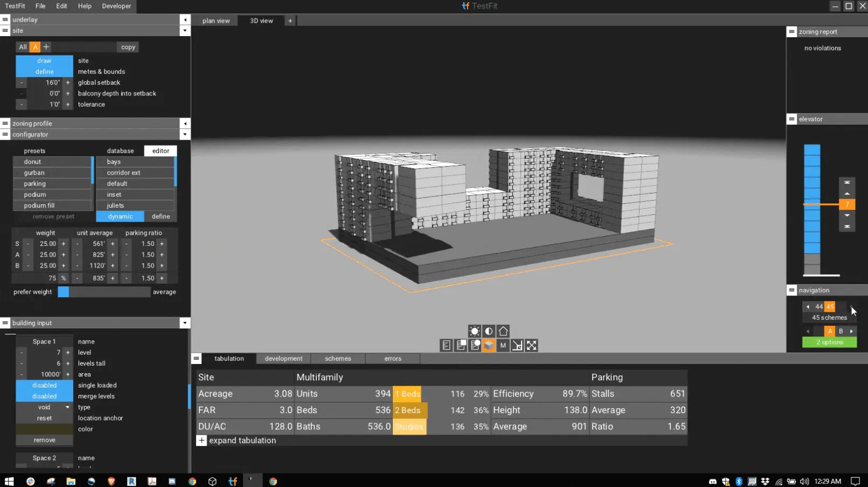This screenshot has height=487, width=868.
Task: Enable merge levels for Space 1
Action: click(44, 396)
